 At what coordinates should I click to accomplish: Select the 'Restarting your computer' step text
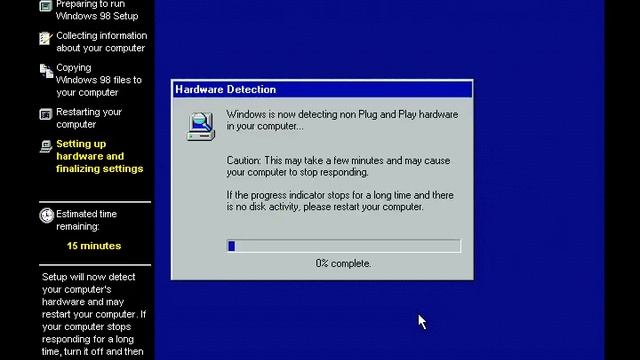tap(89, 118)
